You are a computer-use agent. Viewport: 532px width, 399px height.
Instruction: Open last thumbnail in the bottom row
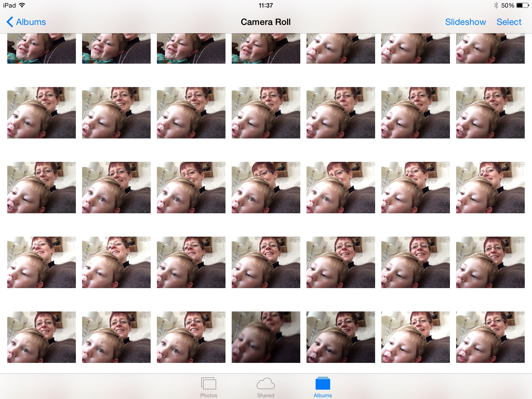point(490,337)
